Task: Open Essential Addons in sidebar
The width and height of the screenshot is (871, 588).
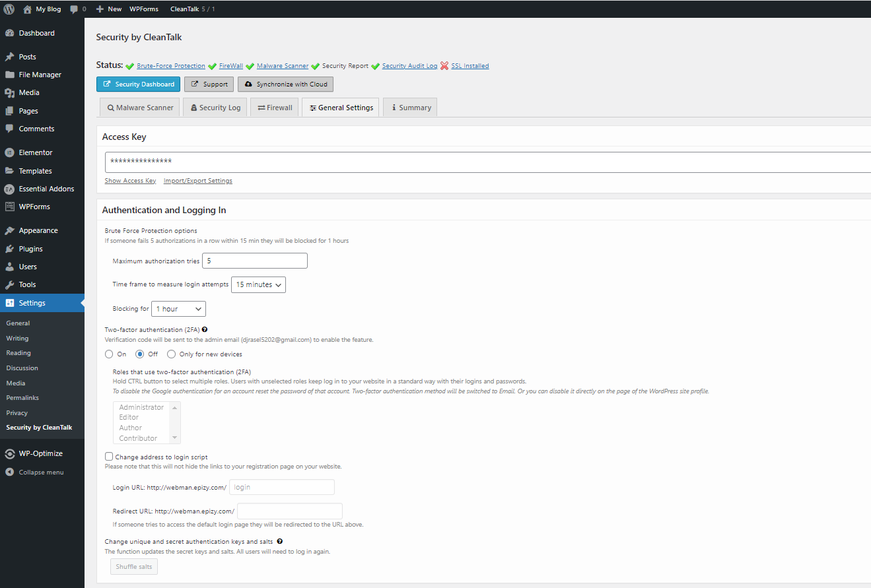Action: tap(46, 189)
